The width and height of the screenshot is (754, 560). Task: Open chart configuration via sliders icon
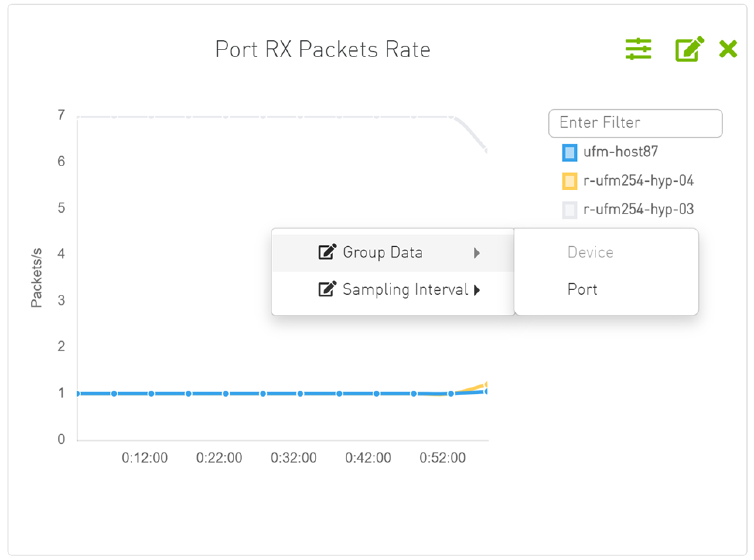pyautogui.click(x=638, y=49)
